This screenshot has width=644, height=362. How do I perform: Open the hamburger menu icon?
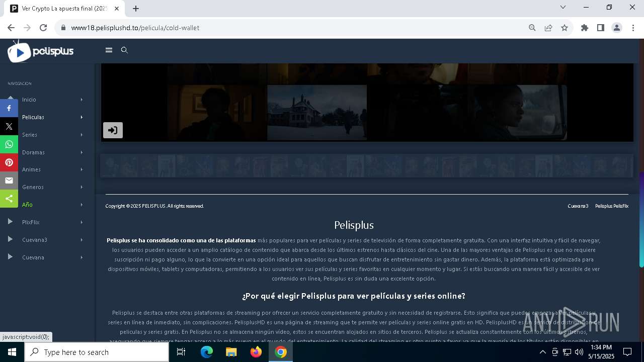[109, 50]
